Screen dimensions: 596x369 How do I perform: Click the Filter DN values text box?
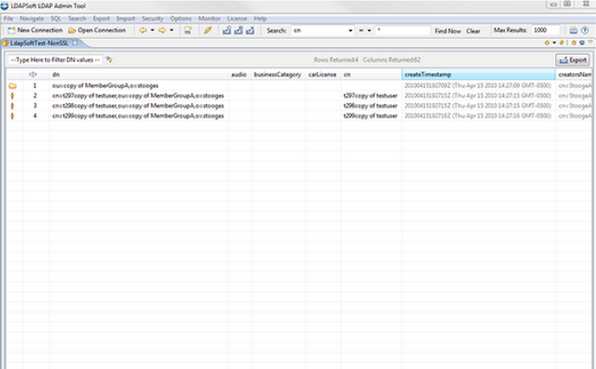tap(55, 60)
